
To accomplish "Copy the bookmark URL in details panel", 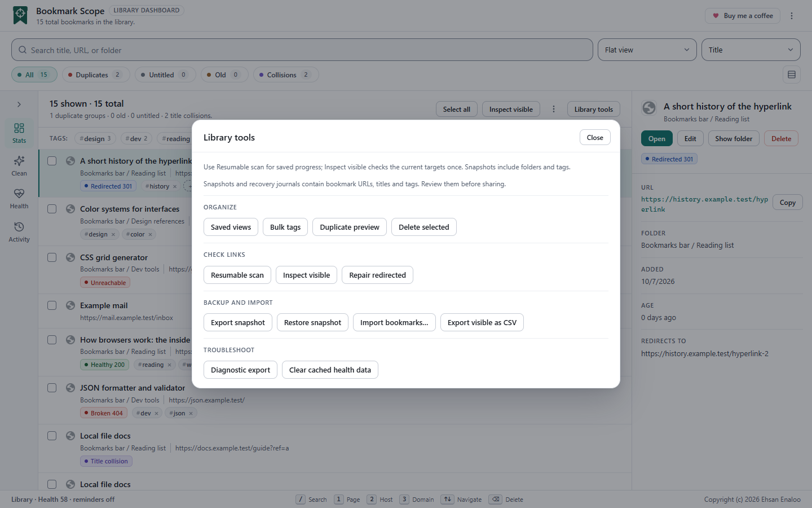I will tap(788, 202).
